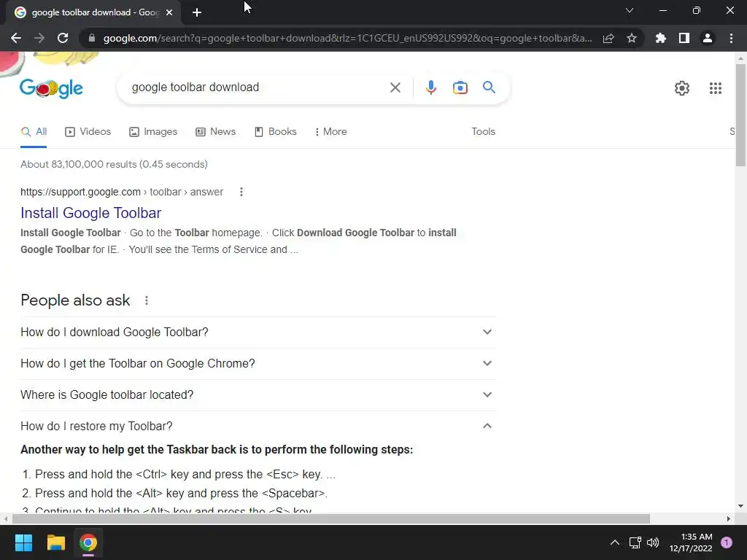
Task: Open the volume speaker tray icon
Action: pyautogui.click(x=653, y=542)
